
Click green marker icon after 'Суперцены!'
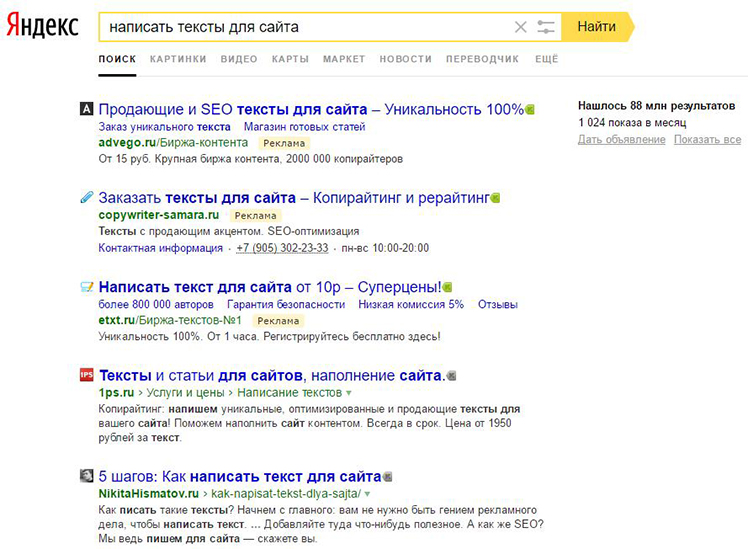click(447, 287)
